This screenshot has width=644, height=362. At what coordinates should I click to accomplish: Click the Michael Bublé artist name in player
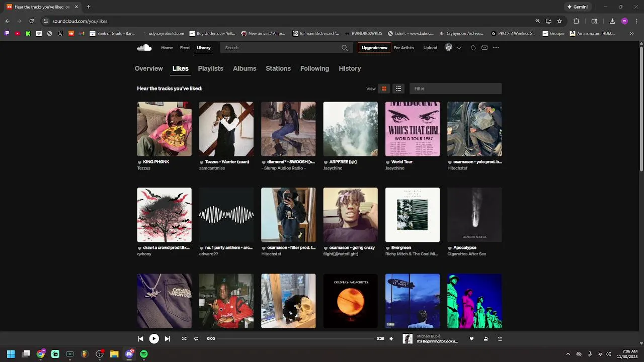click(429, 336)
